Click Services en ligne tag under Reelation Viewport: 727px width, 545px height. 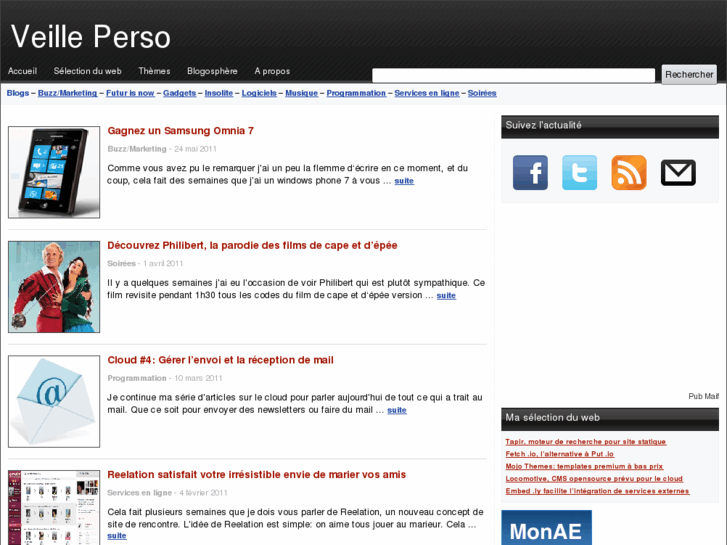click(140, 493)
